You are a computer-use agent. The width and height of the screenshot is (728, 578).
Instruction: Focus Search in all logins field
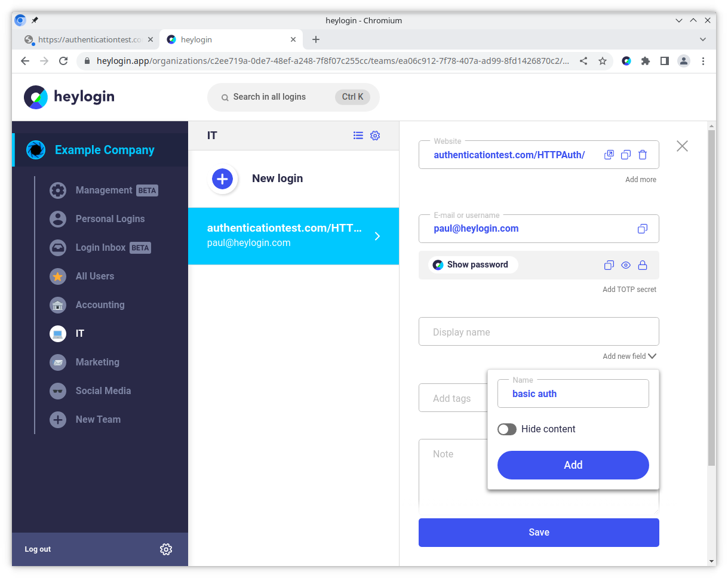293,97
